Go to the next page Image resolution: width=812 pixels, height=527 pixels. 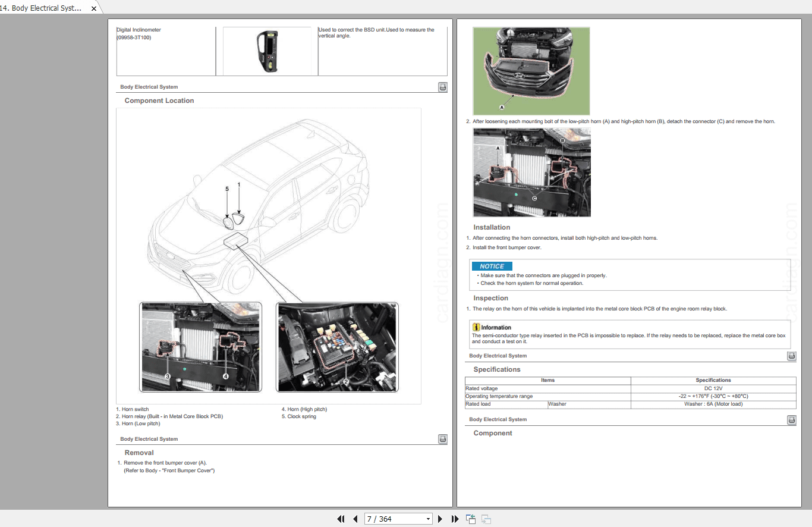(x=440, y=519)
